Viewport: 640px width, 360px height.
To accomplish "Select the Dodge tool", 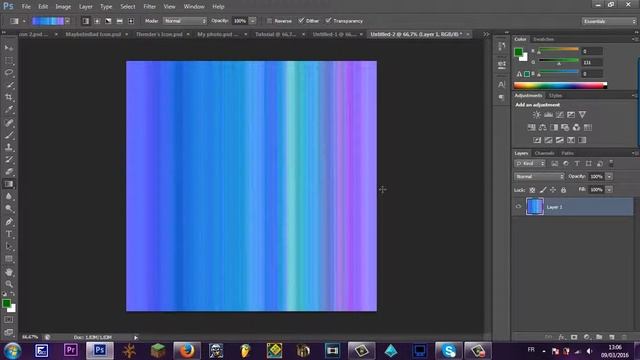I will (x=9, y=209).
